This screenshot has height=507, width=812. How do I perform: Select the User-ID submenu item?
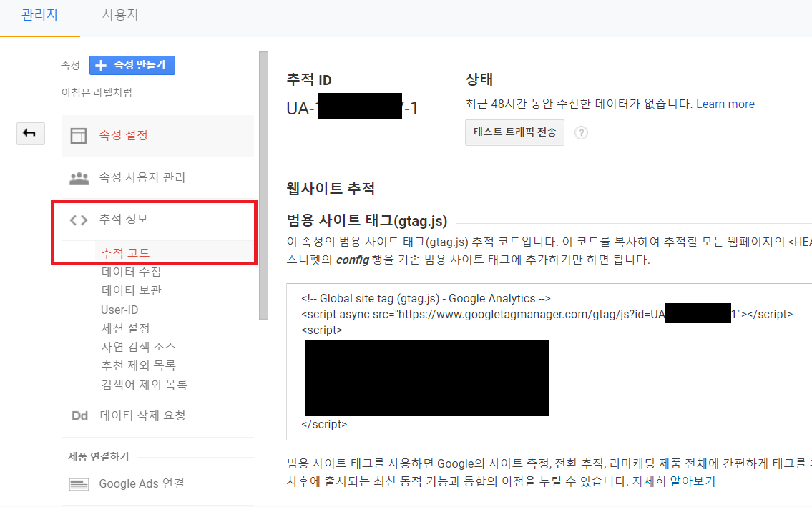[119, 310]
